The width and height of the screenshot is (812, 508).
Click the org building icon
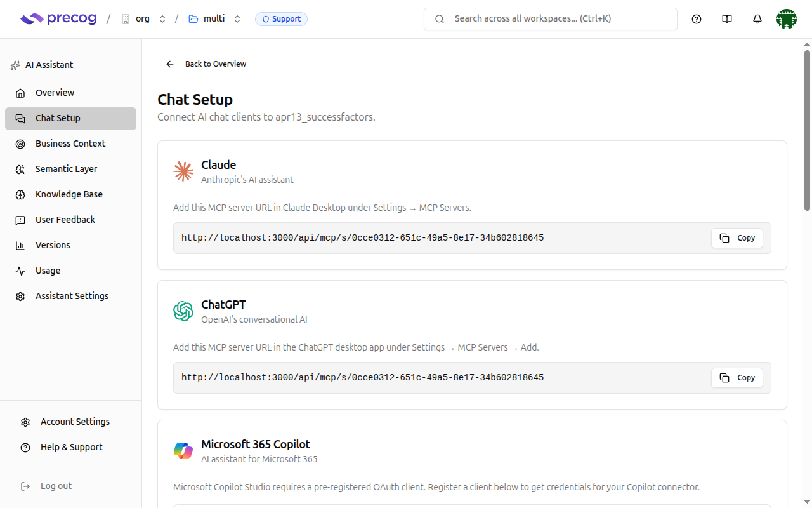[x=126, y=19]
